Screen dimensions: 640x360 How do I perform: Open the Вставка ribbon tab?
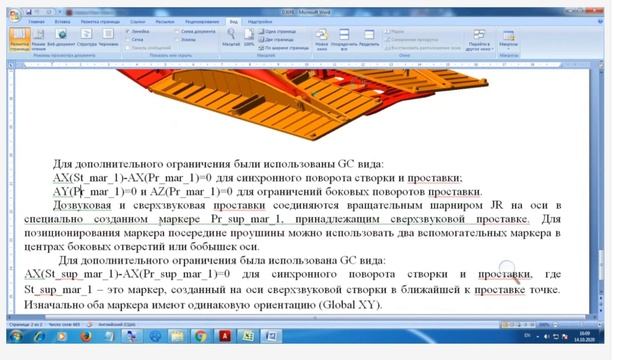[x=62, y=22]
